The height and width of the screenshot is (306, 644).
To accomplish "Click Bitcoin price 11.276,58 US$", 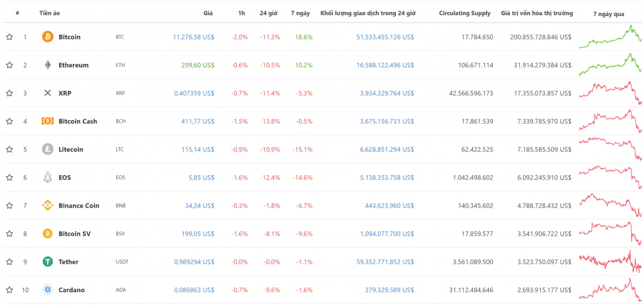I will [193, 37].
